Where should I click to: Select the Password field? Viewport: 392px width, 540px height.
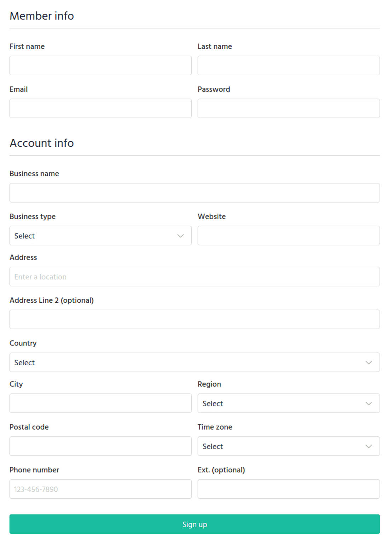288,108
